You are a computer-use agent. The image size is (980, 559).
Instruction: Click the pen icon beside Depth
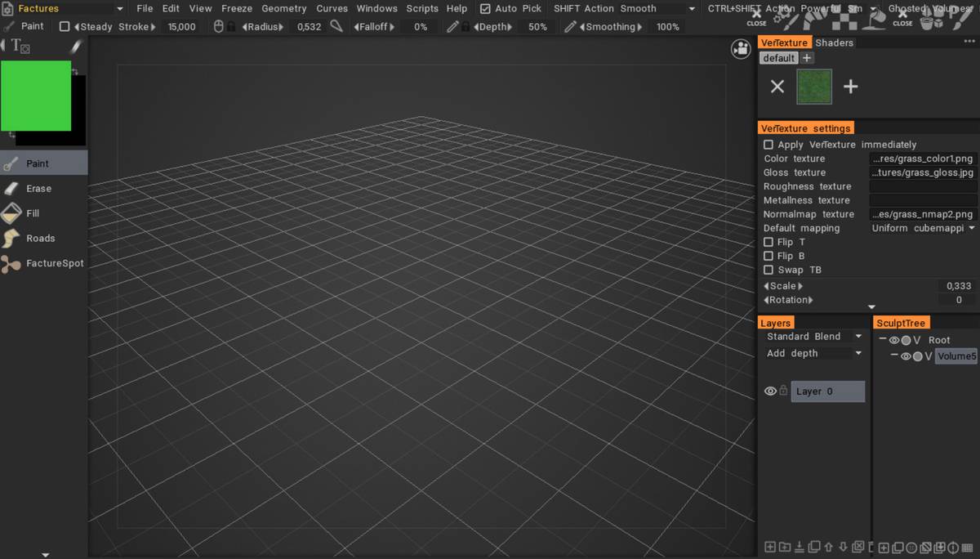tap(452, 26)
